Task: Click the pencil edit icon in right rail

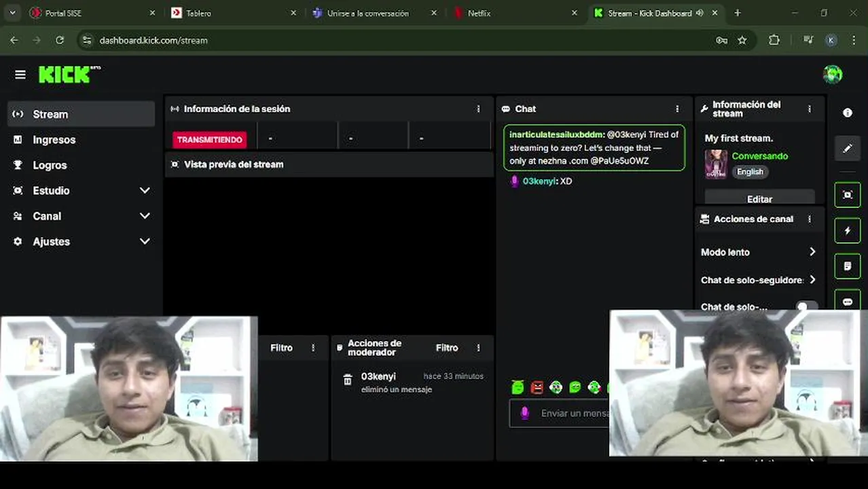Action: pyautogui.click(x=847, y=148)
